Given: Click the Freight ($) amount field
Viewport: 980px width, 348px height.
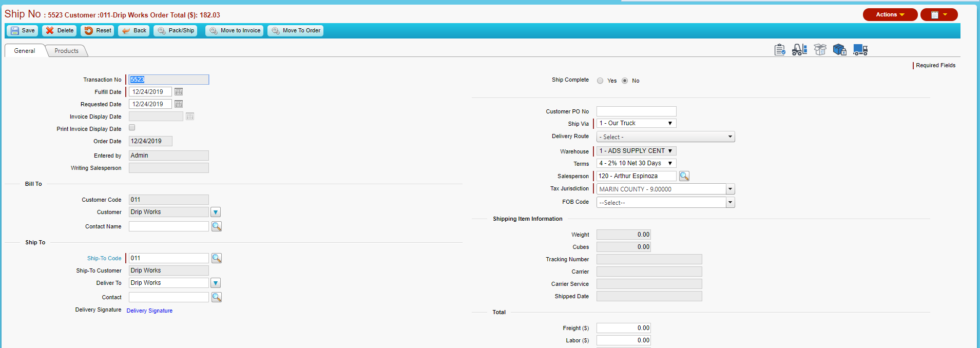Looking at the screenshot, I should (624, 328).
